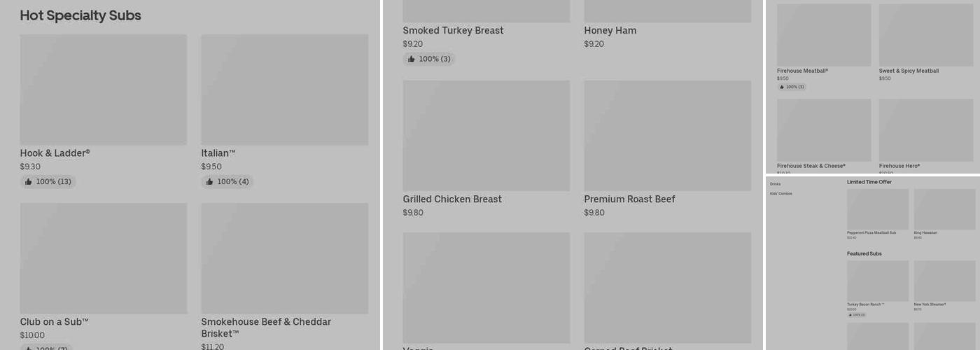Click the Firehouse Steak & Cheese image
Screen dimensions: 980x350
(x=824, y=130)
